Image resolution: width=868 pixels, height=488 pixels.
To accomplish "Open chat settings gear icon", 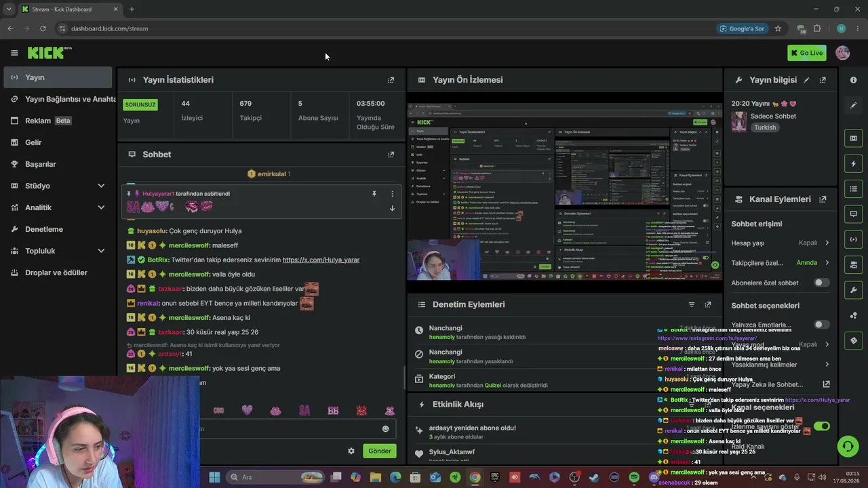I will pyautogui.click(x=351, y=451).
